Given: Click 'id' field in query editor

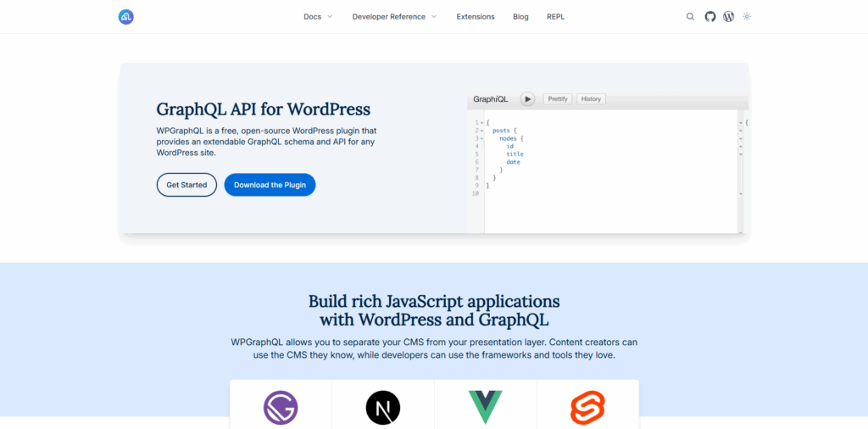Looking at the screenshot, I should pyautogui.click(x=509, y=146).
